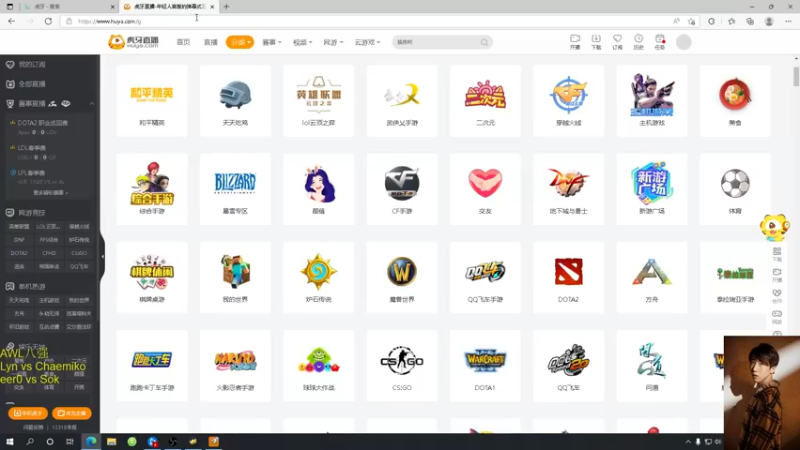Open the QQ飞车 category tile

(568, 366)
